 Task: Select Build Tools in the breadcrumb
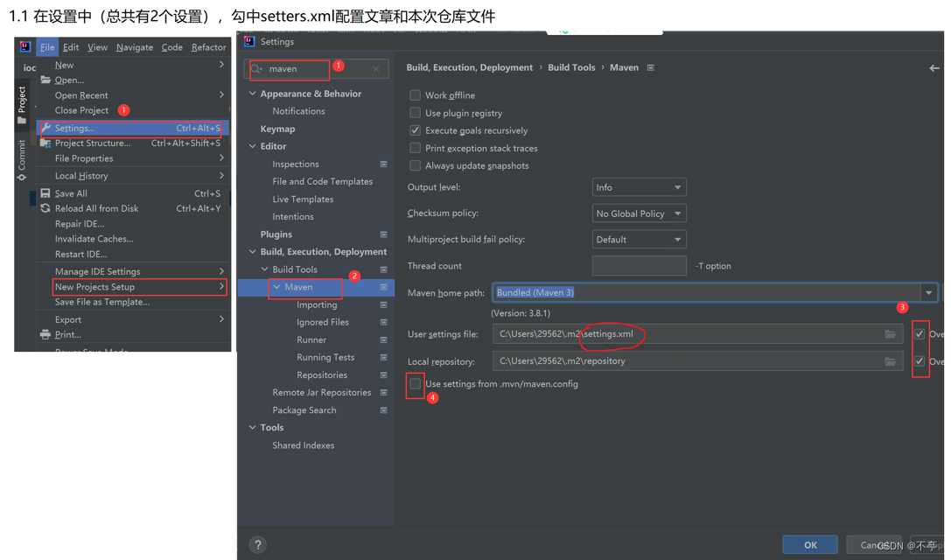571,67
